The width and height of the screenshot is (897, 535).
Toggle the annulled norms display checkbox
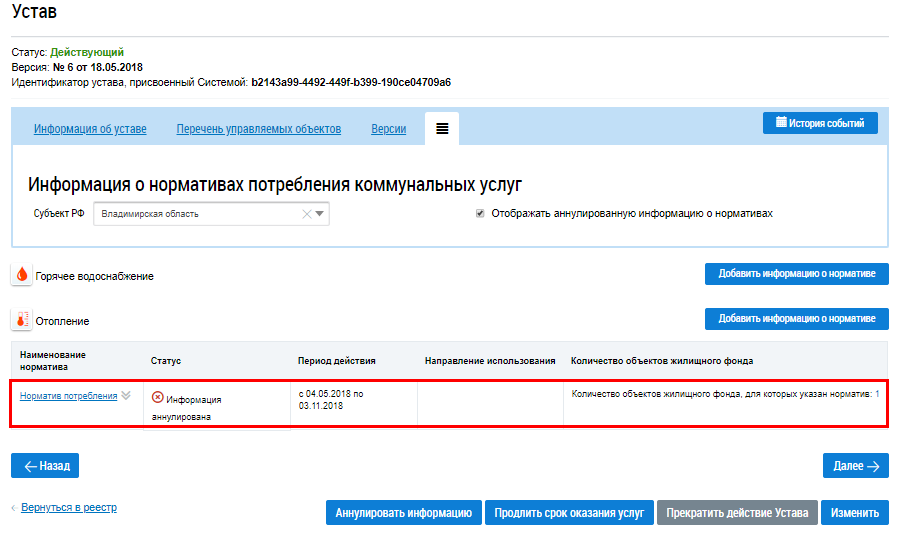(480, 213)
